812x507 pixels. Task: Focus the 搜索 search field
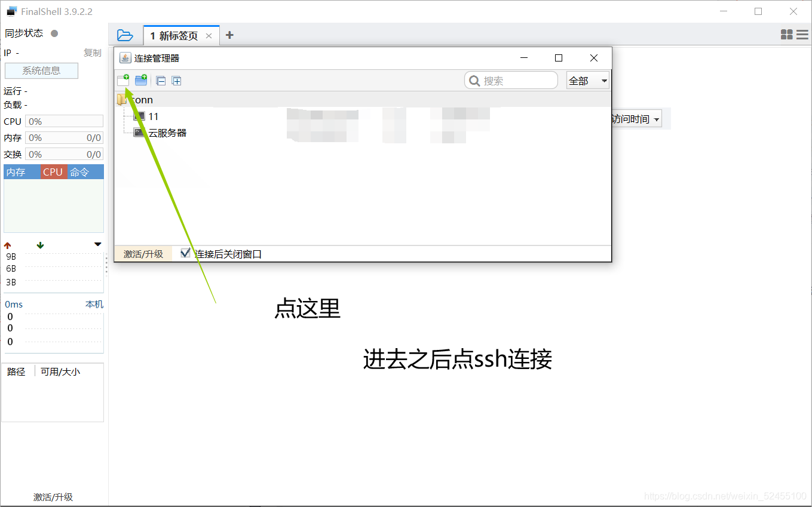tap(511, 81)
